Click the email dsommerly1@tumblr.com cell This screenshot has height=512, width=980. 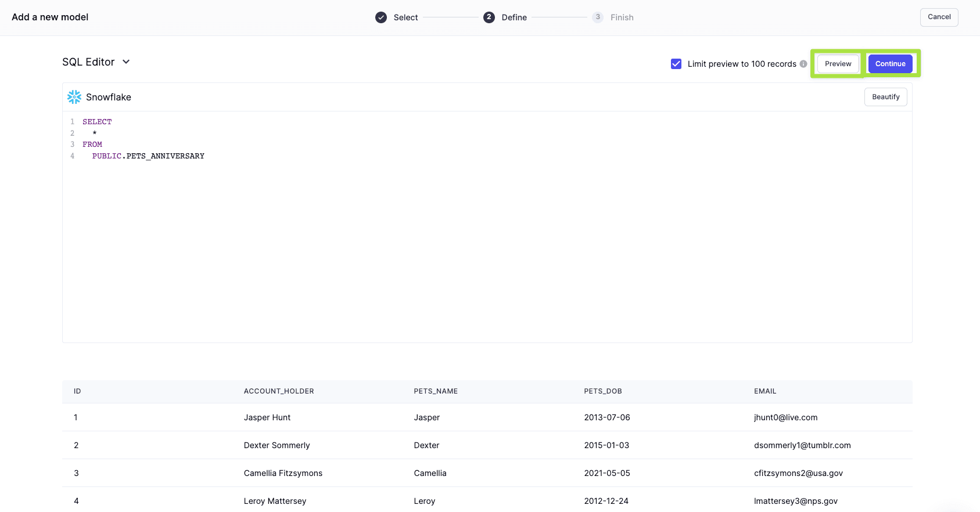[802, 445]
